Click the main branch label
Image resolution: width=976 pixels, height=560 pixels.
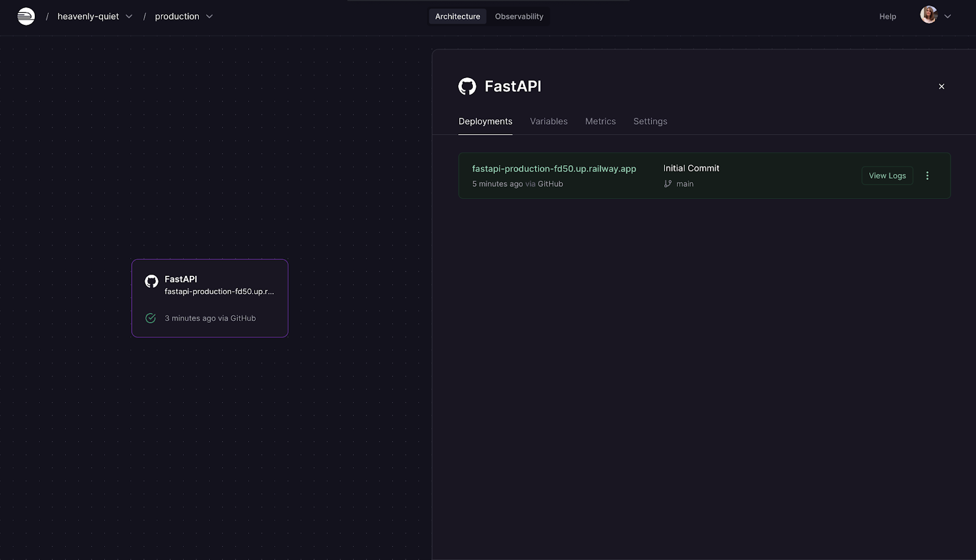click(x=684, y=184)
